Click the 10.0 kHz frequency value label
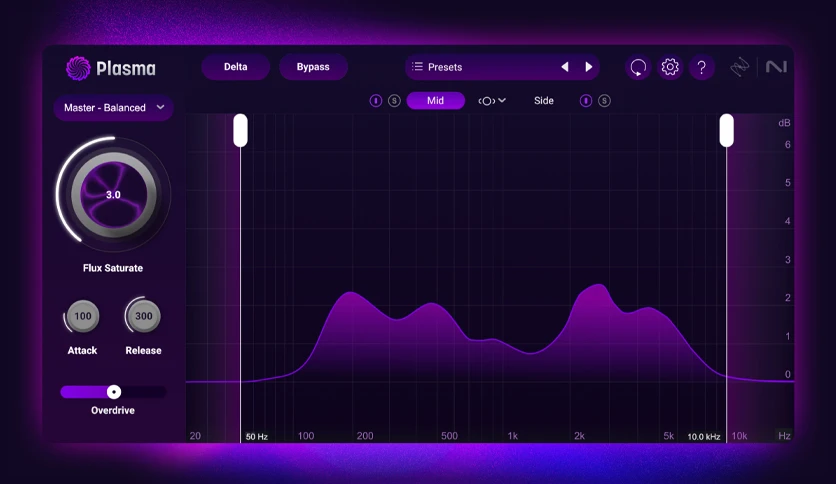This screenshot has height=484, width=836. (704, 437)
